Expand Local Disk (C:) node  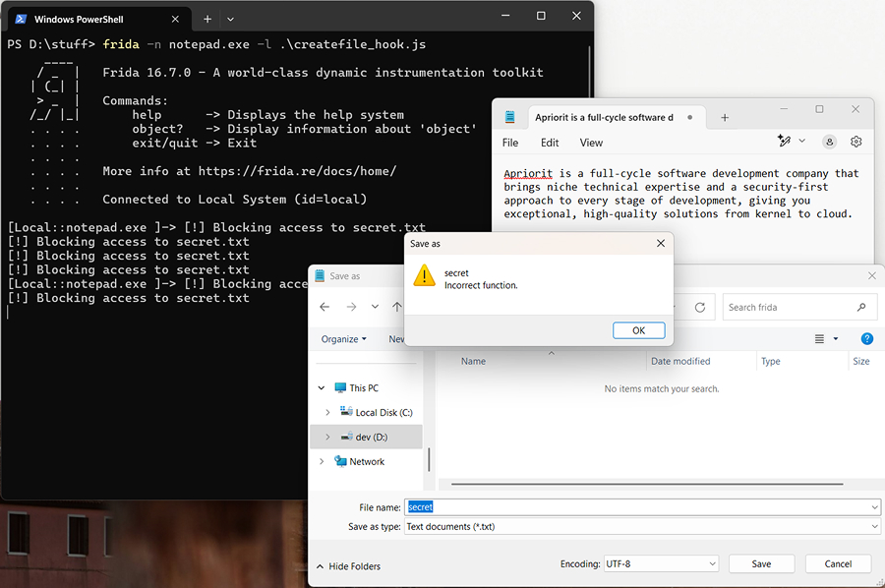tap(327, 413)
